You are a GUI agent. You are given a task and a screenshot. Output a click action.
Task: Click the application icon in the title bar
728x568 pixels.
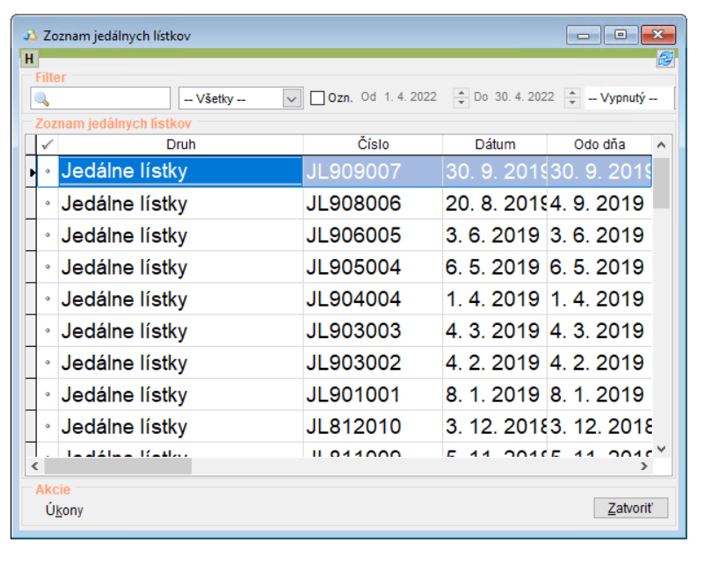point(29,37)
